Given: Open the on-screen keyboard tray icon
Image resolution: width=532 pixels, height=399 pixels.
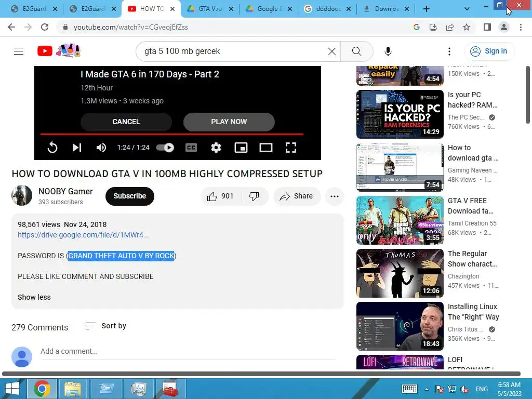Looking at the screenshot, I should pos(409,389).
